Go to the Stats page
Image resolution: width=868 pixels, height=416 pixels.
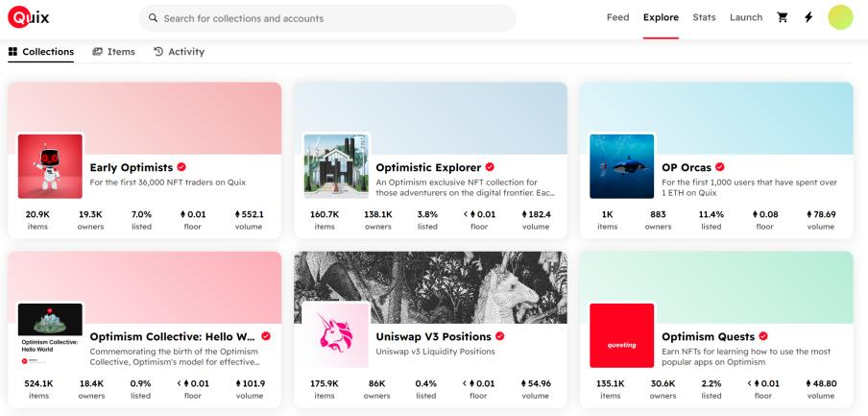tap(704, 17)
